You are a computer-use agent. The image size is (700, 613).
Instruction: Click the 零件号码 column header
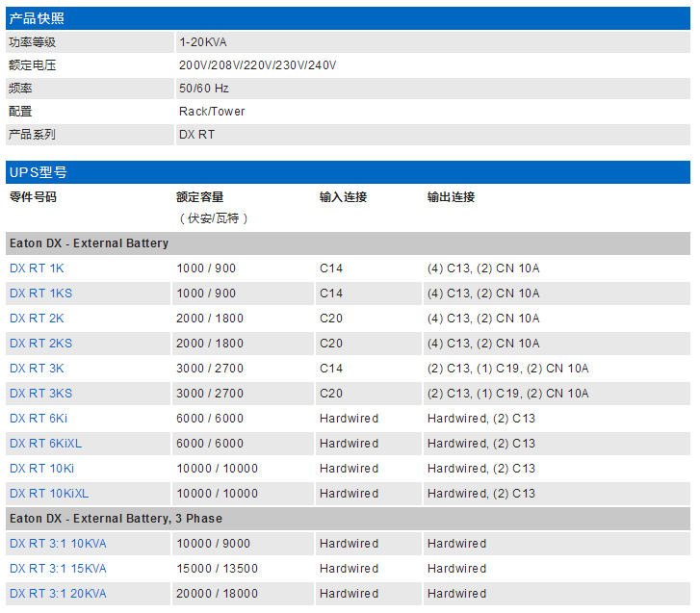(x=33, y=197)
